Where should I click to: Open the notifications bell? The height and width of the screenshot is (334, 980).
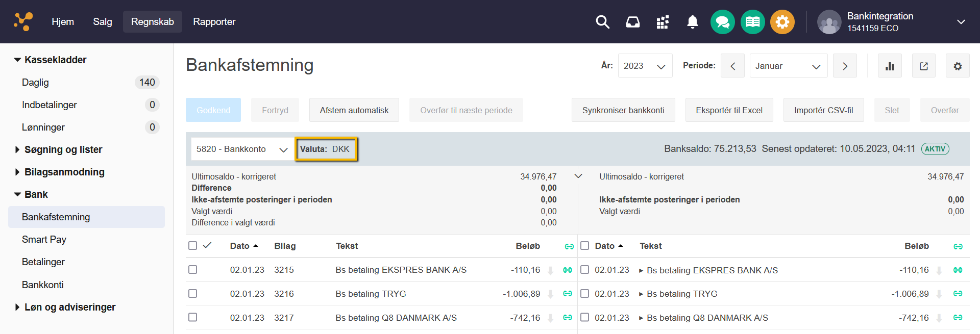click(x=692, y=22)
